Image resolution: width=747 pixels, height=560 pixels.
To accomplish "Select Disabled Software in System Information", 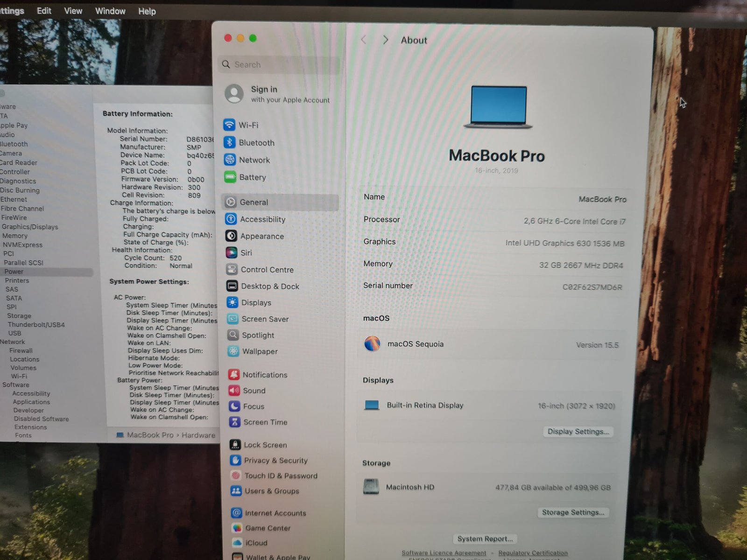I will coord(41,419).
